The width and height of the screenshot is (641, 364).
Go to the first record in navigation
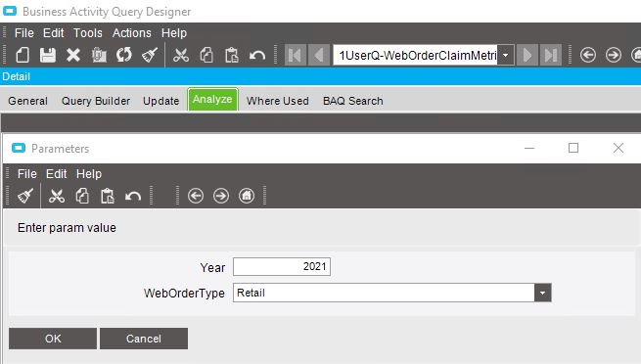coord(296,55)
